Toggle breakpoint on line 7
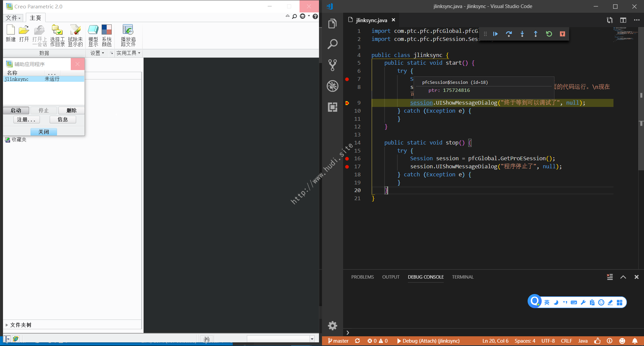Viewport: 644px width, 346px height. tap(347, 79)
